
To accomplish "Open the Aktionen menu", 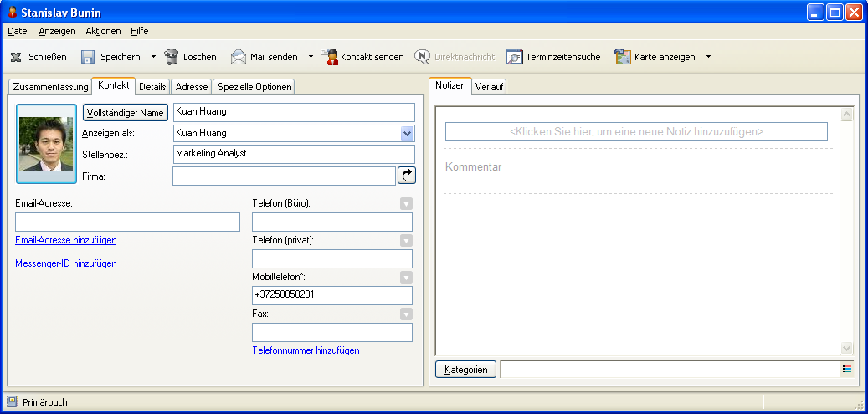I will tap(103, 31).
